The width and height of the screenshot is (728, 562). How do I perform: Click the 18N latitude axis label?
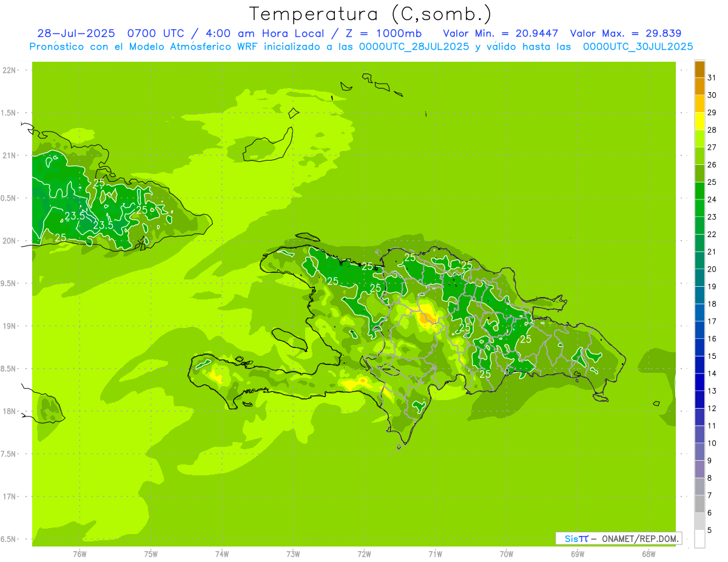click(8, 411)
